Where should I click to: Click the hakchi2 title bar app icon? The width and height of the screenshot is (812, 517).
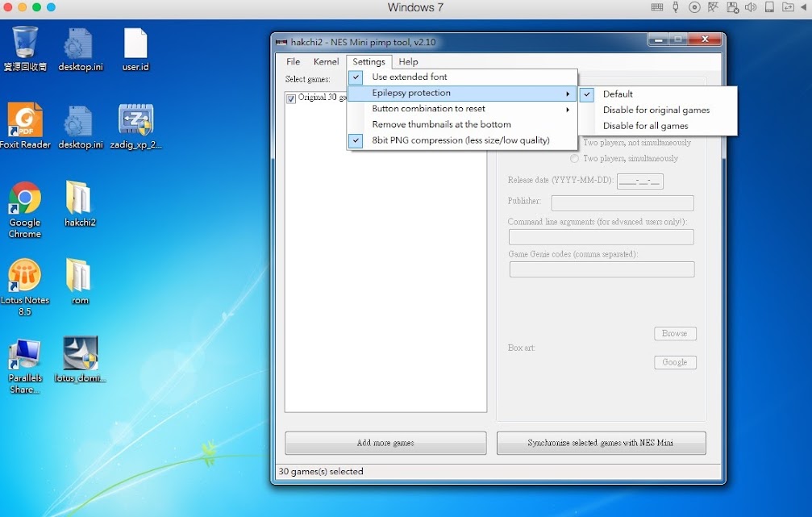click(281, 42)
